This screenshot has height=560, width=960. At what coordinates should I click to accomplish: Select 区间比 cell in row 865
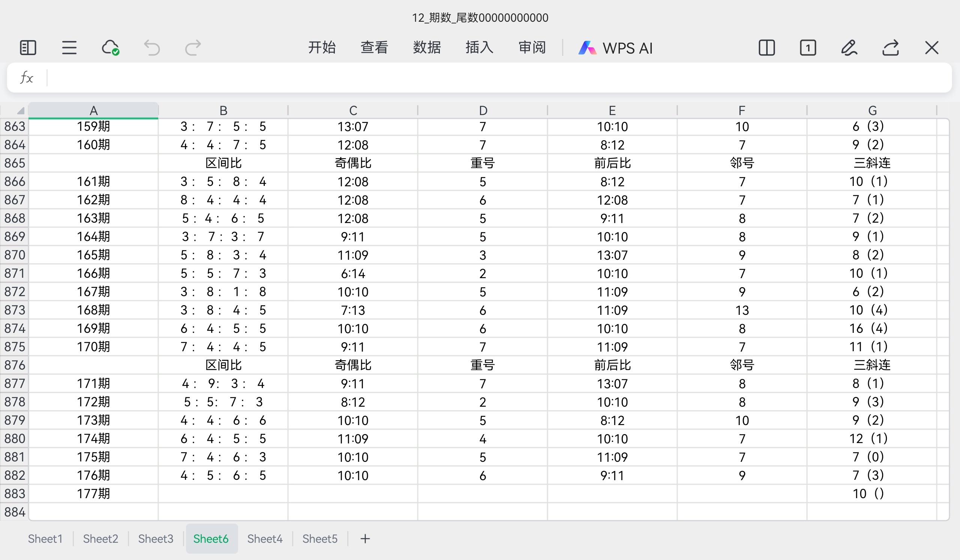point(223,163)
